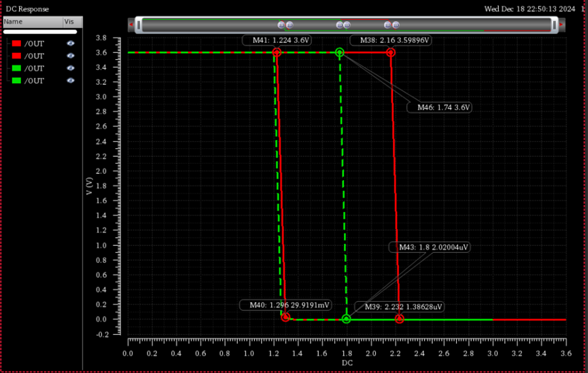Toggle eye icon of upper green /OUT trace
Viewport: 588px width, 373px height.
pos(71,68)
